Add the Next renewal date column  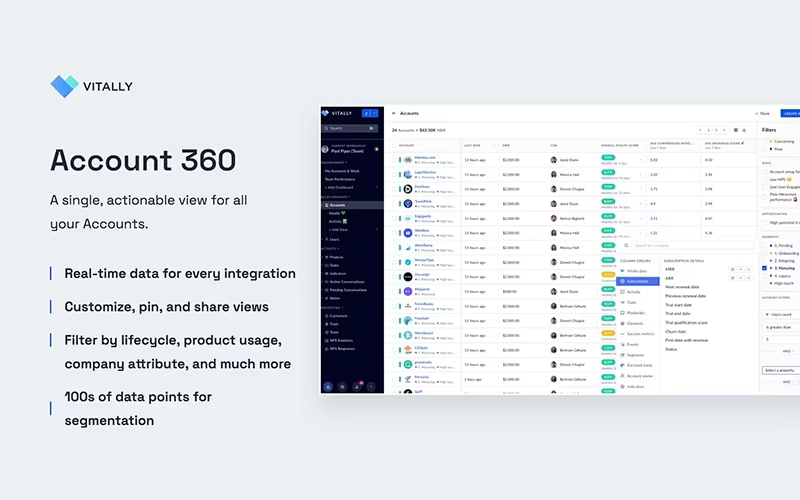pyautogui.click(x=682, y=287)
